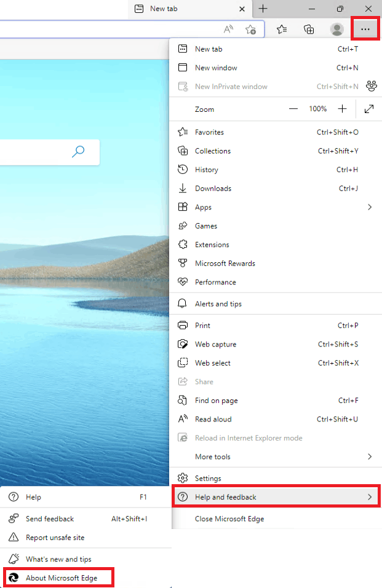
Task: Enter full screen via the expand arrow icon
Action: [x=369, y=109]
